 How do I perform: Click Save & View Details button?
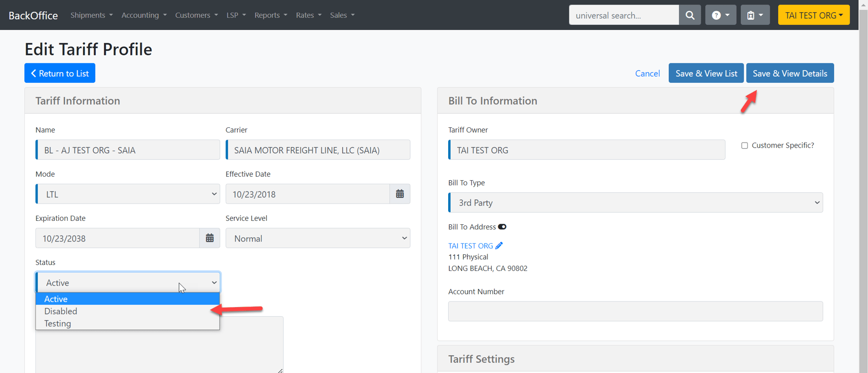789,73
